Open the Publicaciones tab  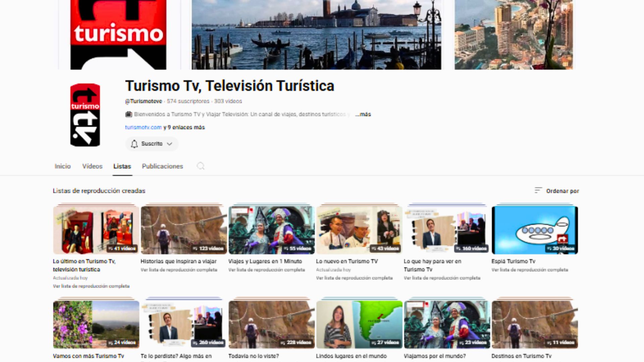coord(162,166)
